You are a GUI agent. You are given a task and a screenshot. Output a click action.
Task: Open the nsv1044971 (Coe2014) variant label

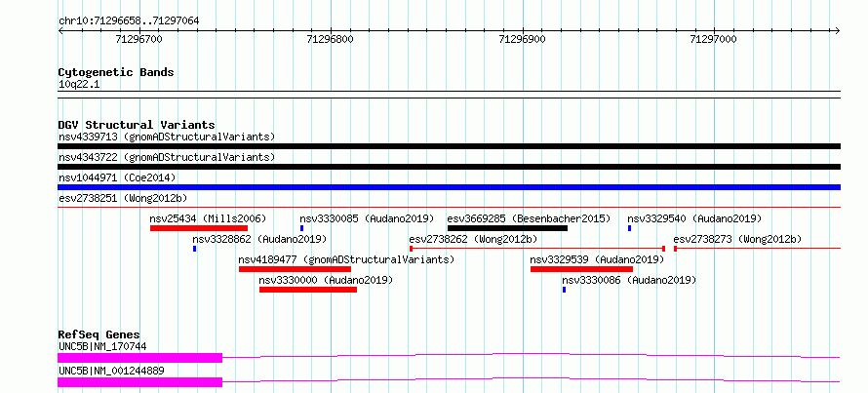[117, 177]
